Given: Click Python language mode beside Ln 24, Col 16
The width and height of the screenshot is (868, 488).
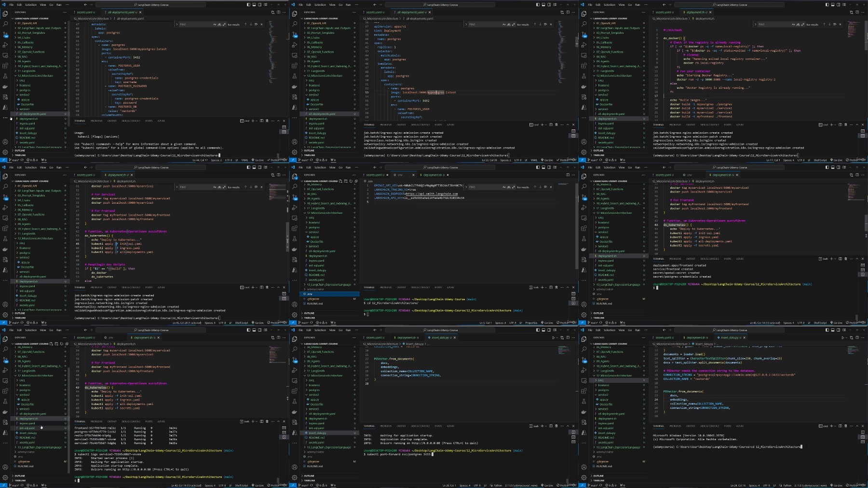Looking at the screenshot, I should (x=787, y=485).
